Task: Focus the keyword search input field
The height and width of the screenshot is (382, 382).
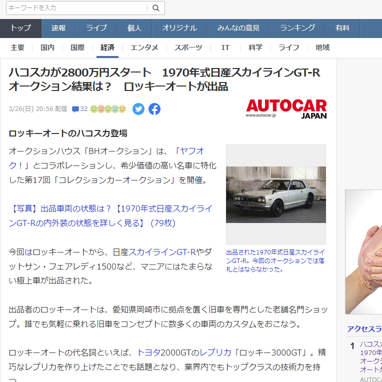Action: (x=77, y=8)
